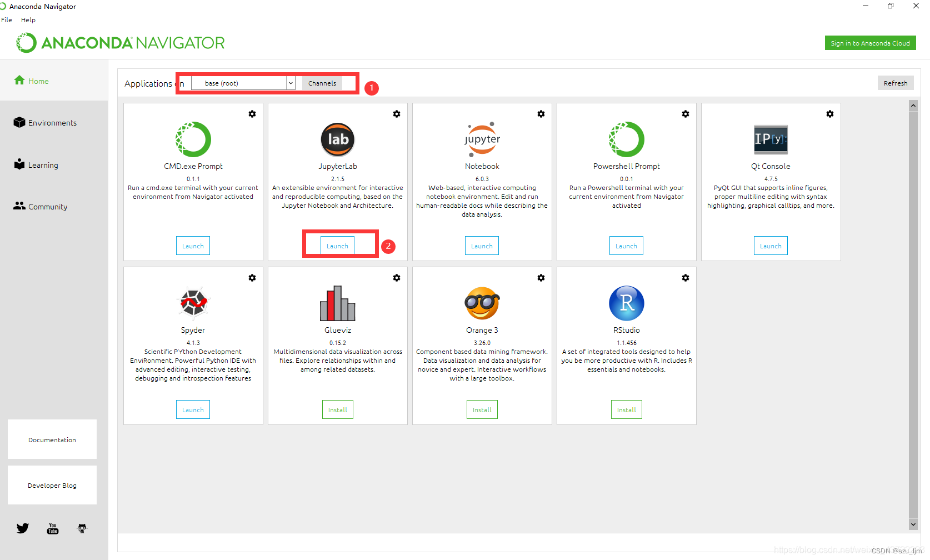
Task: Open settings gear on Spyder card
Action: tap(252, 278)
